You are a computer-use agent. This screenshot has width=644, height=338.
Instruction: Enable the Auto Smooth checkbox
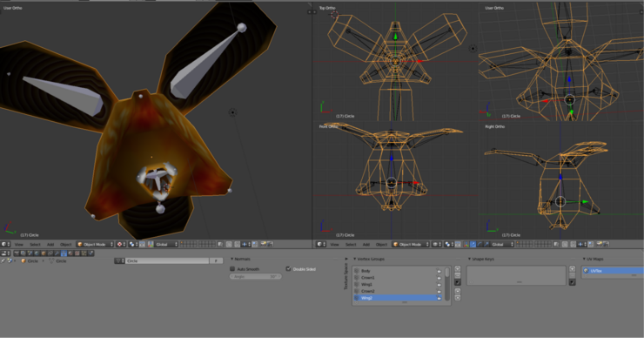pos(232,269)
